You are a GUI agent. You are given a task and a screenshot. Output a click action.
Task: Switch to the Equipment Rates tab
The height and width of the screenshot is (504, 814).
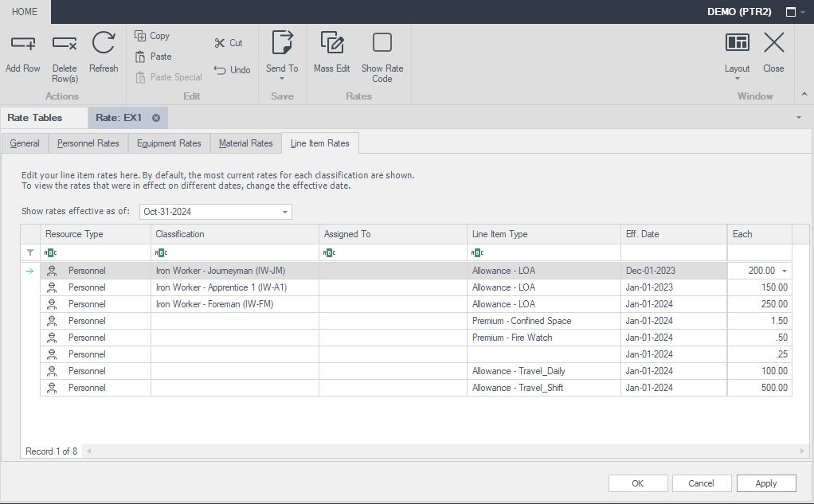coord(169,143)
